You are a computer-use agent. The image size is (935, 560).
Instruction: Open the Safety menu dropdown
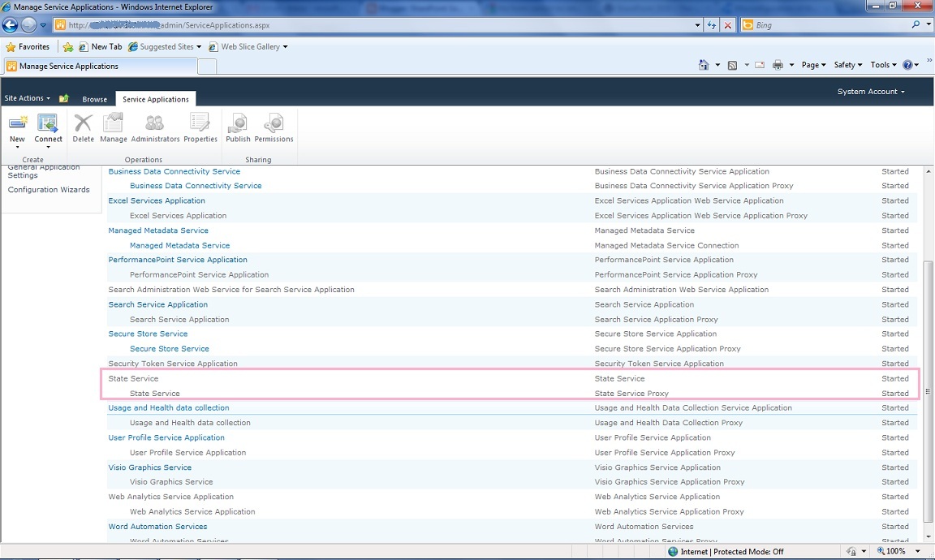click(848, 65)
